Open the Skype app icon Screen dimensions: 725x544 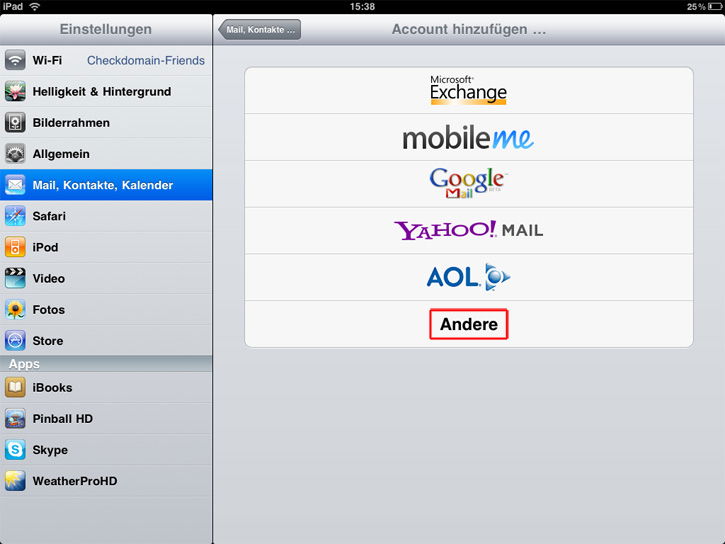[x=15, y=450]
